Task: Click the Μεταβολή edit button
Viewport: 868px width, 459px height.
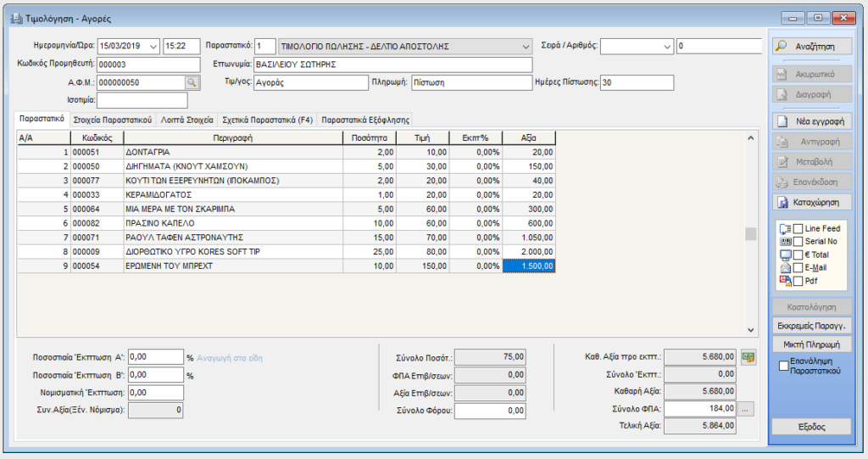Action: point(812,162)
